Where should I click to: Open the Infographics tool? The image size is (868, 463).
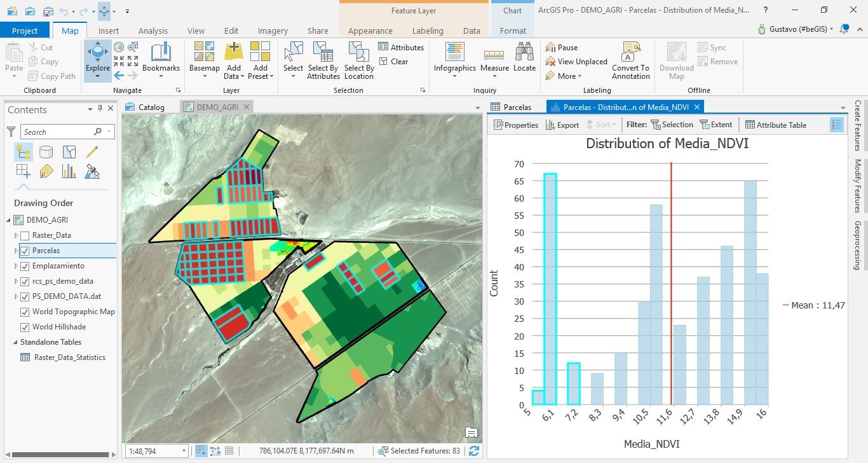point(454,54)
